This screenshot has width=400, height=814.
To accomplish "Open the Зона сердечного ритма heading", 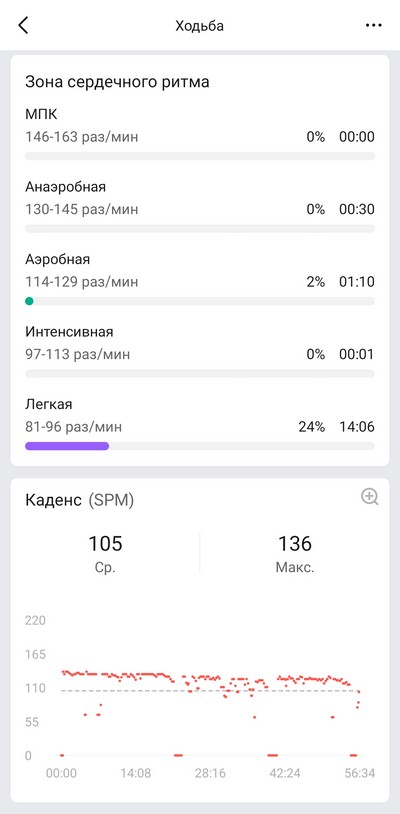I will pyautogui.click(x=117, y=82).
